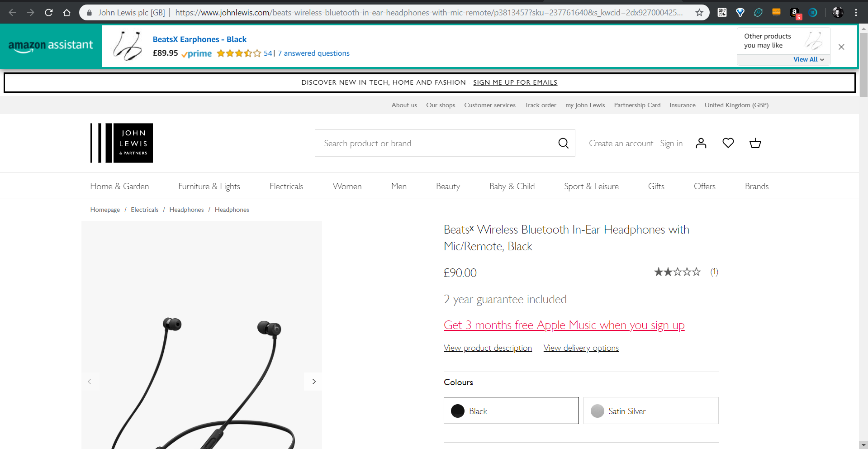Open the About us link

(404, 105)
